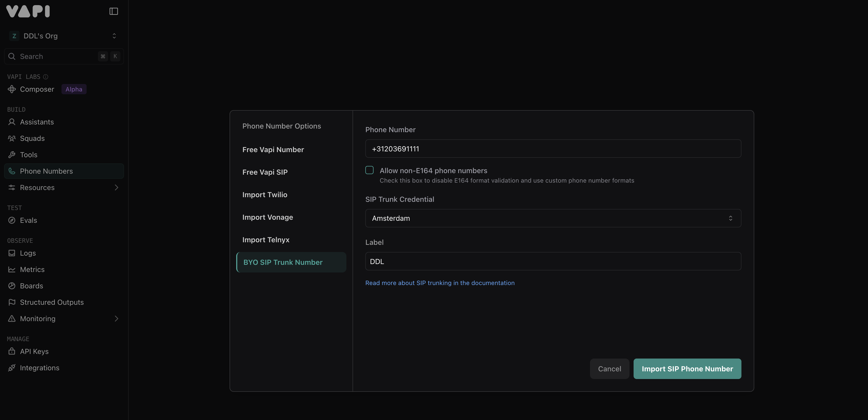Click Import SIP Phone Number button

pos(687,369)
